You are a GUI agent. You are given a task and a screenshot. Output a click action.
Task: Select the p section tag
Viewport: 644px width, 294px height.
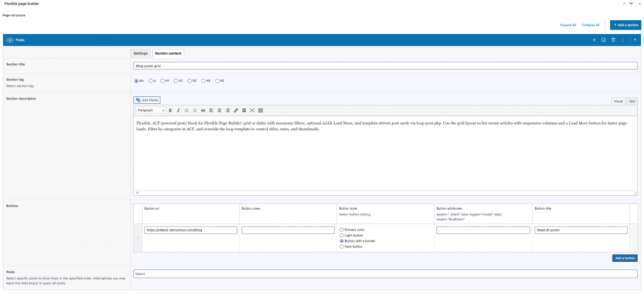151,81
